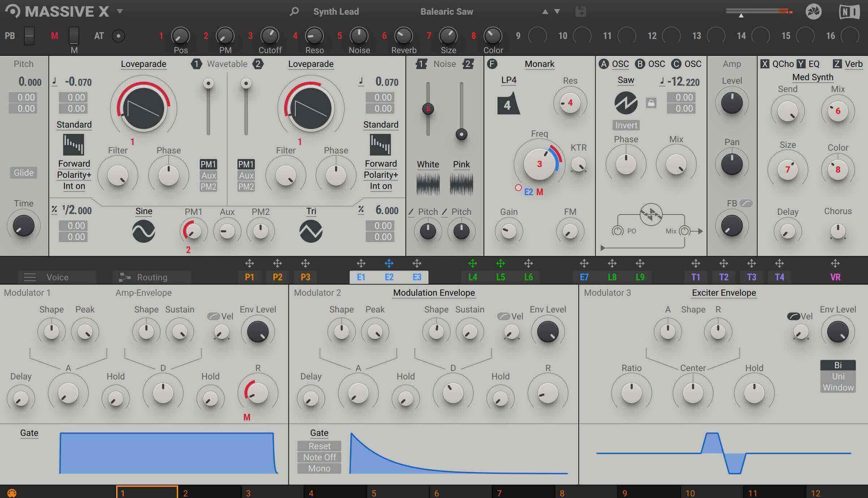The width and height of the screenshot is (868, 498).
Task: Click the Tri waveform icon
Action: pyautogui.click(x=311, y=231)
